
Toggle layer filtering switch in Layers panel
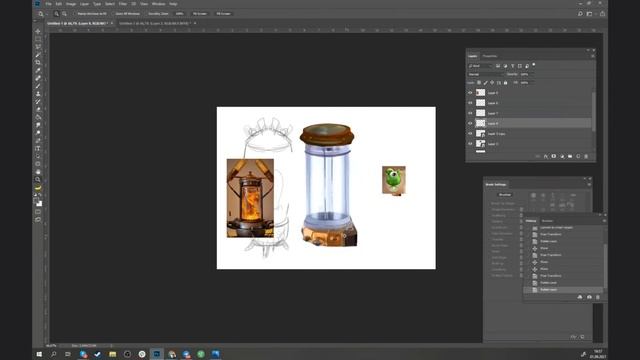tap(534, 65)
